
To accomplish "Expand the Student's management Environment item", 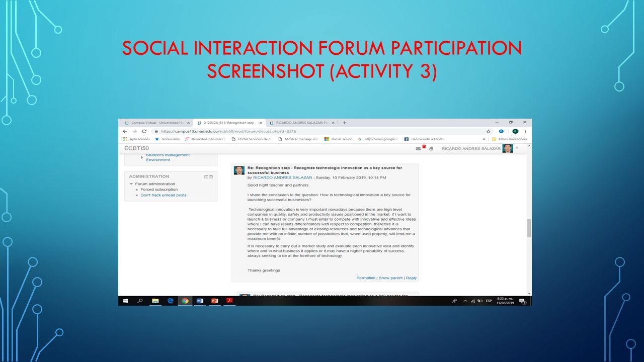I will [x=142, y=157].
